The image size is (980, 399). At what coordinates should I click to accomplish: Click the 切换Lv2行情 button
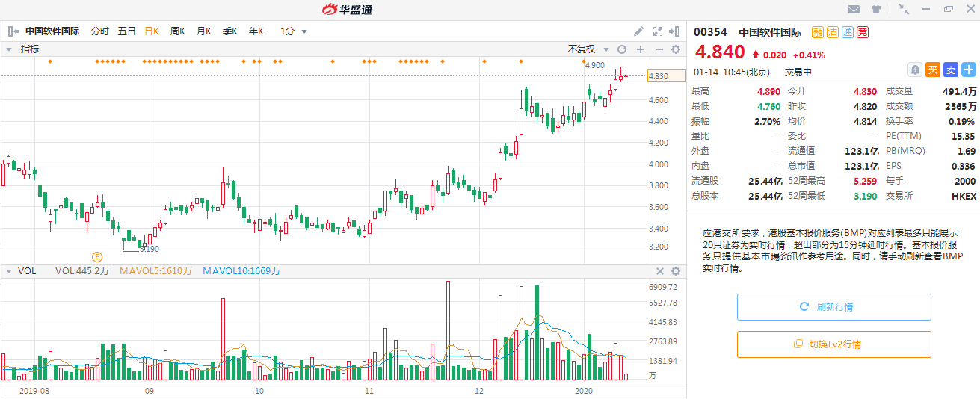[x=833, y=344]
